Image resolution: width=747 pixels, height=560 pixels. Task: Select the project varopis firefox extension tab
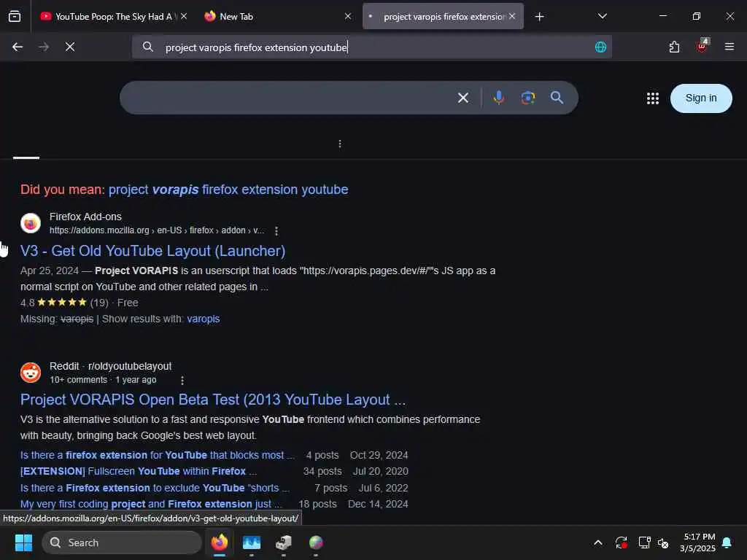[443, 17]
